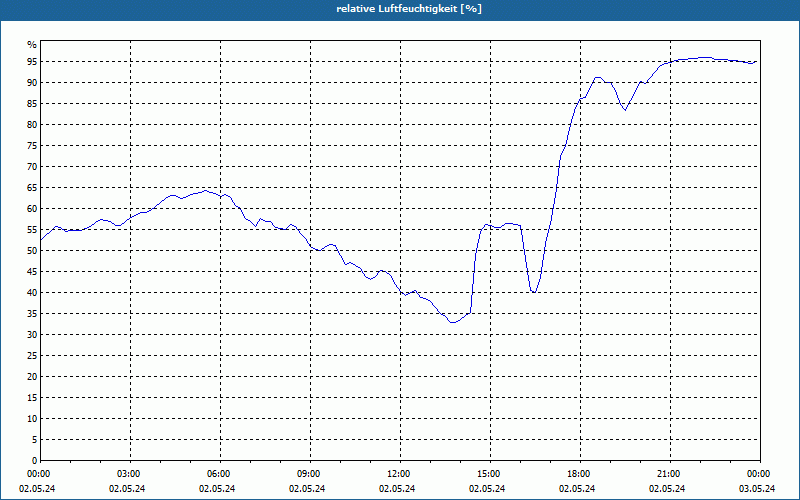Screen dimensions: 800x500
Task: Click the humidity curve minimum near 33%
Action: tap(453, 322)
